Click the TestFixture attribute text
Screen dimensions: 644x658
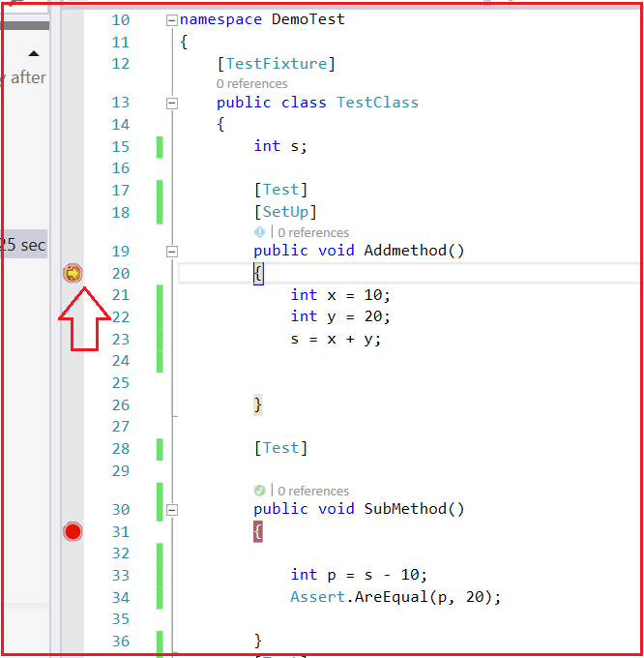pyautogui.click(x=277, y=64)
